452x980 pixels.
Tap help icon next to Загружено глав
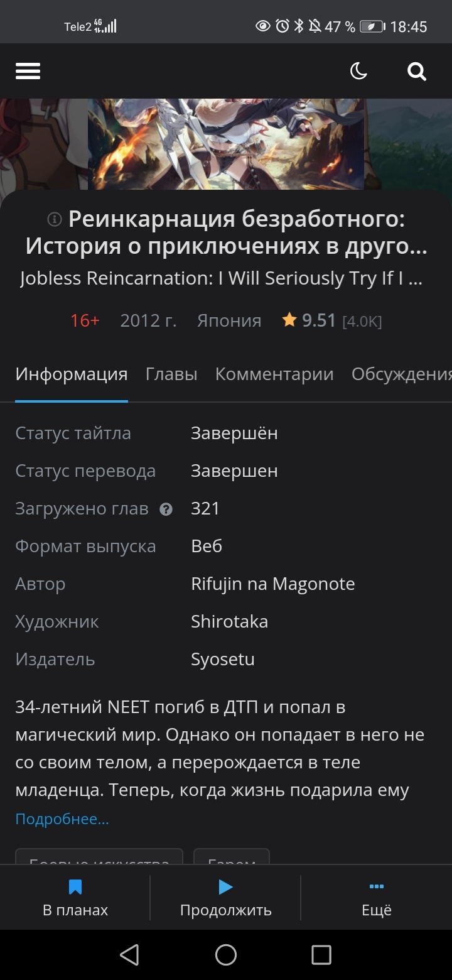pos(166,509)
